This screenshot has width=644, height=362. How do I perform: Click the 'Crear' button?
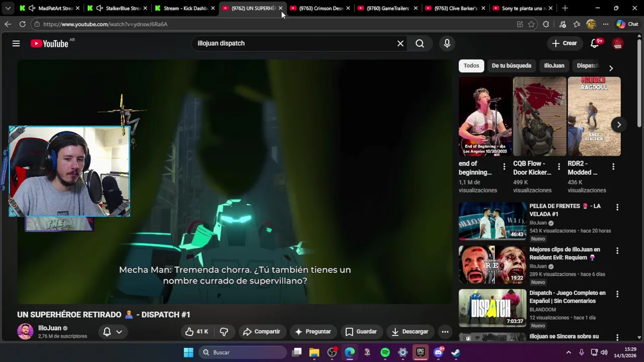click(564, 43)
